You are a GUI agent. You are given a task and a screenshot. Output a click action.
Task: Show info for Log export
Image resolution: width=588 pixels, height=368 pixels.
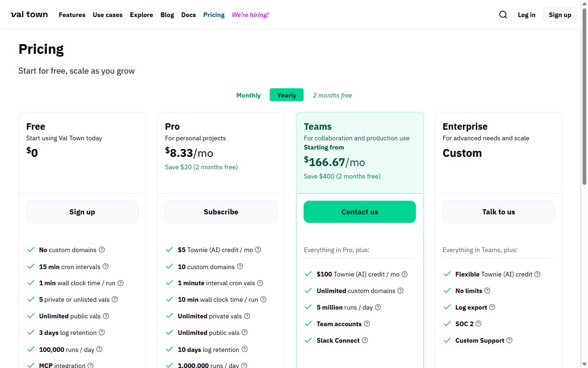[492, 307]
